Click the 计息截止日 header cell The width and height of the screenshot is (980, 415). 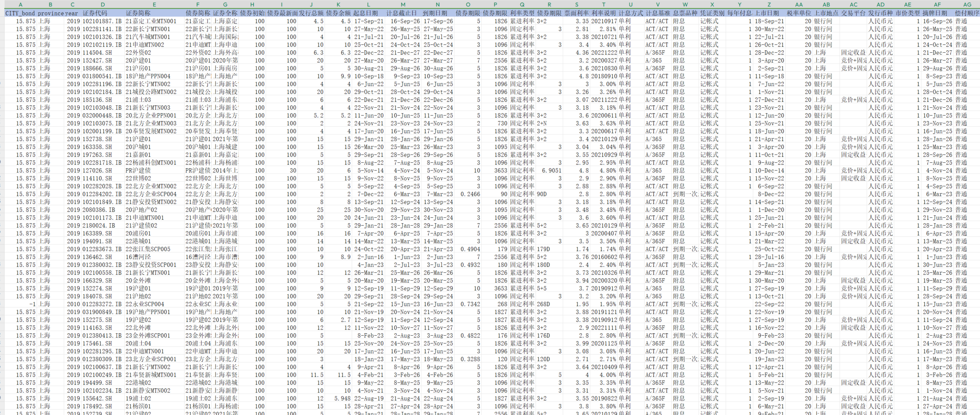tap(403, 13)
